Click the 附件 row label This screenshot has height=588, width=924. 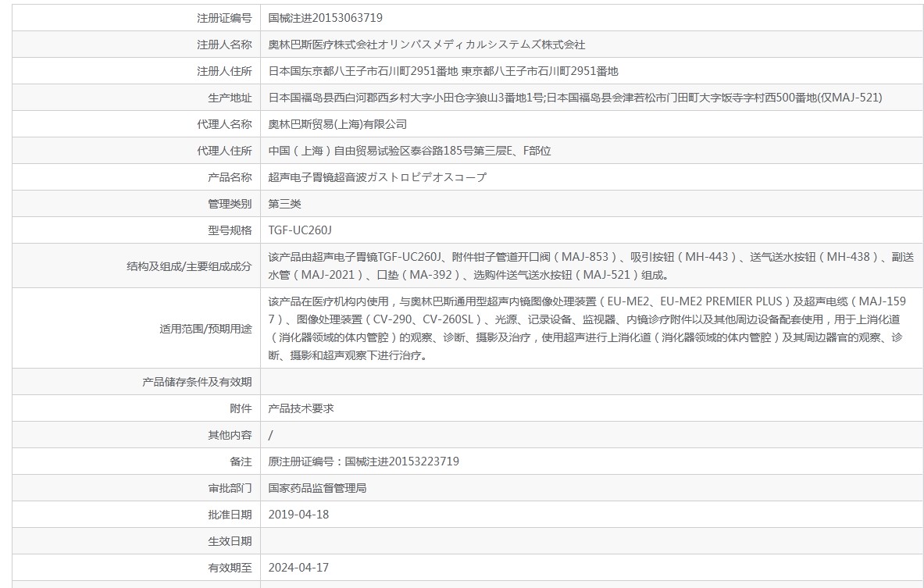click(241, 409)
